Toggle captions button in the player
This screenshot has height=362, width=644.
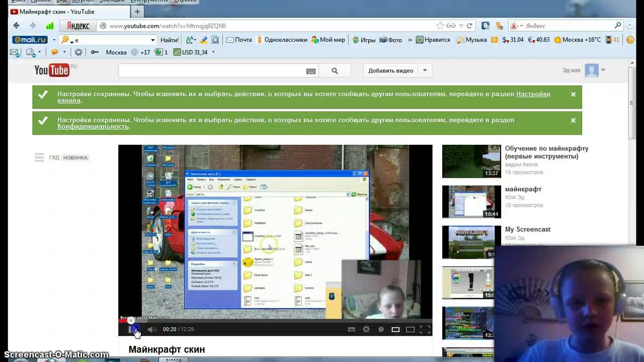click(351, 329)
